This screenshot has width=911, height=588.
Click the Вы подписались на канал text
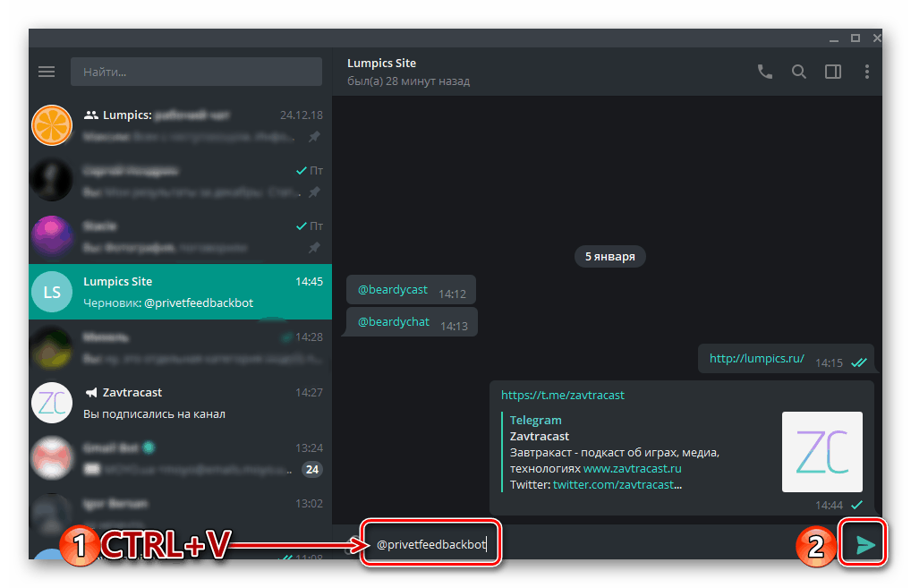(x=154, y=413)
